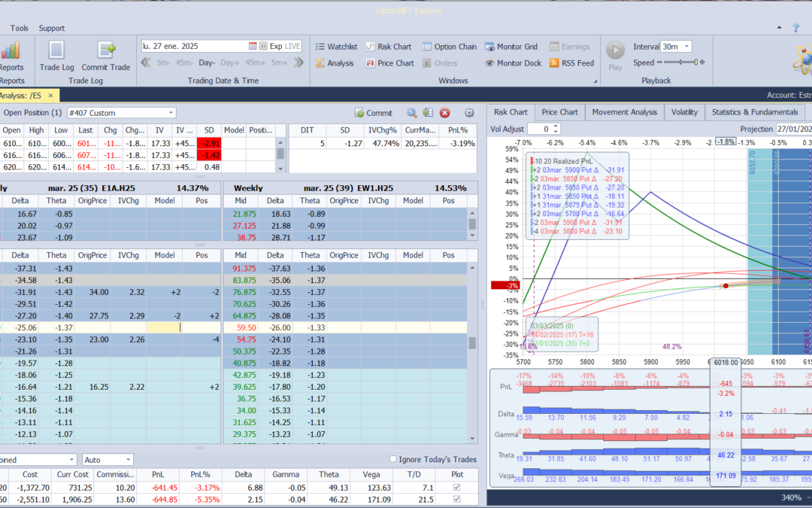This screenshot has height=508, width=812.
Task: Switch to the Volatility tab
Action: point(684,112)
